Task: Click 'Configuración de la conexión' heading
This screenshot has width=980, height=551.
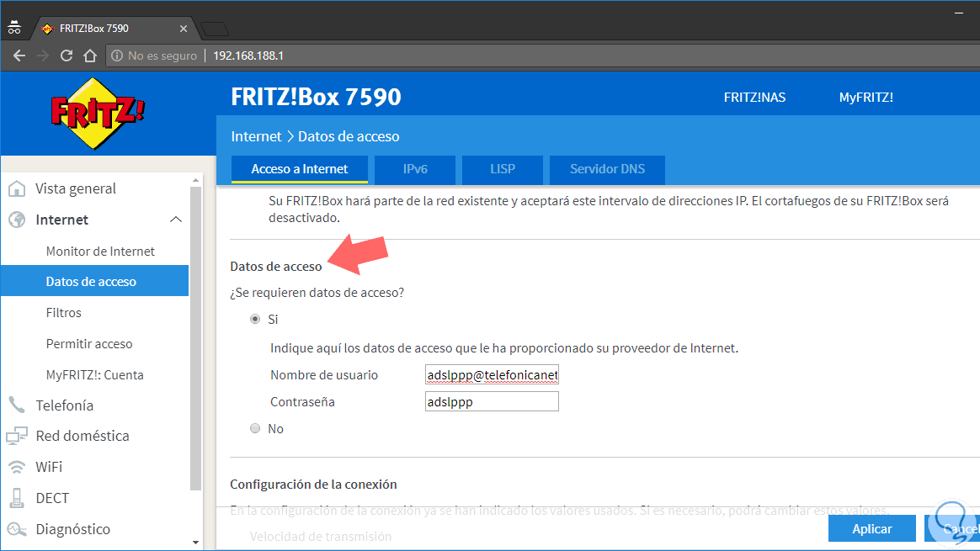Action: 313,485
